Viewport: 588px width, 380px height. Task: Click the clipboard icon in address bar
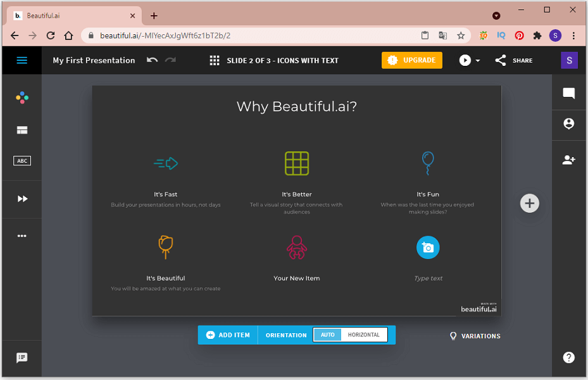pos(425,35)
